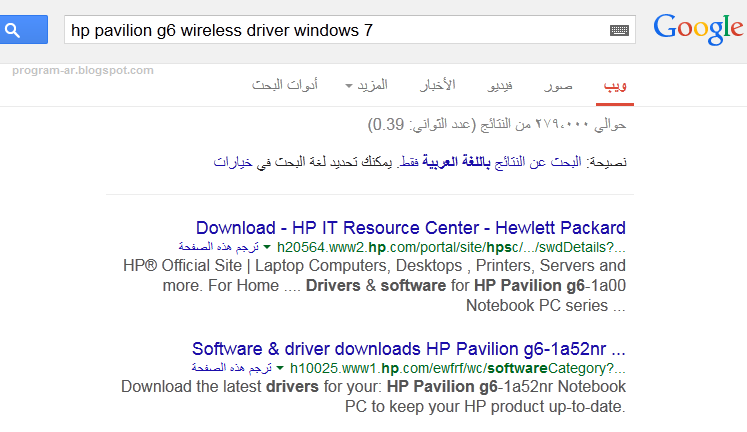The image size is (747, 432).
Task: Click the h10025.www1.hp.com green URL text
Action: [458, 368]
